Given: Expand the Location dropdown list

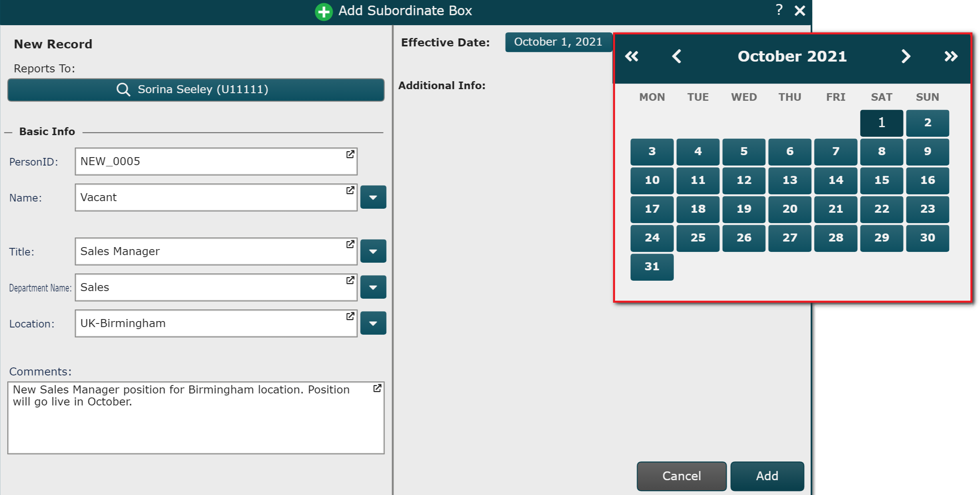Looking at the screenshot, I should pos(373,323).
